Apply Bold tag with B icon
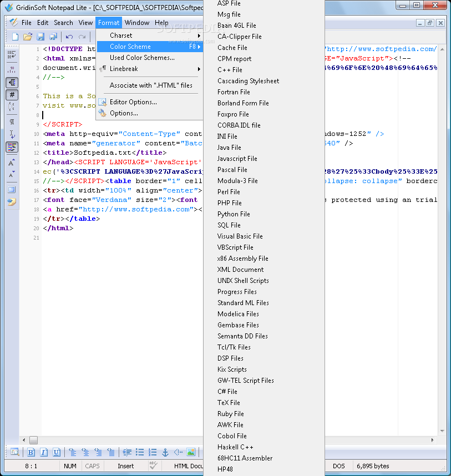 point(31,452)
